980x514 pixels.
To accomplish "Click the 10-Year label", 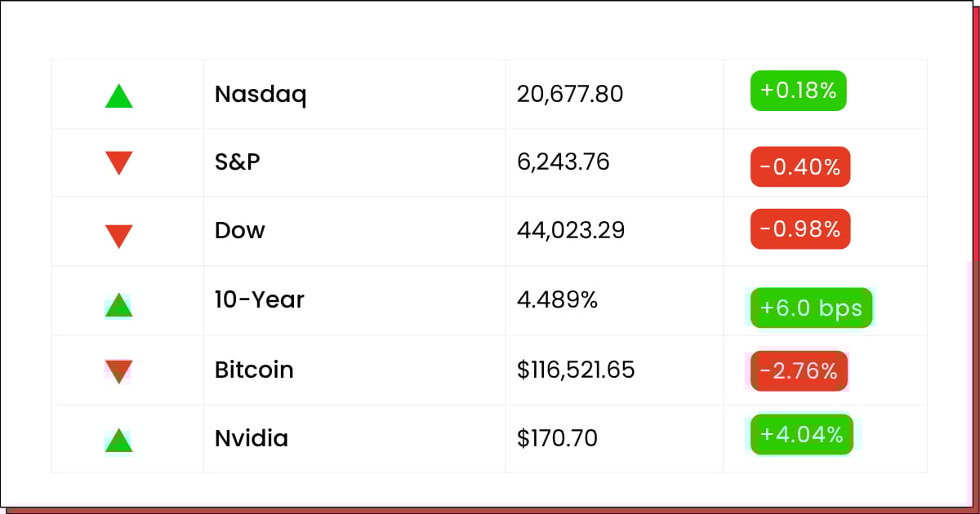I will (x=260, y=299).
